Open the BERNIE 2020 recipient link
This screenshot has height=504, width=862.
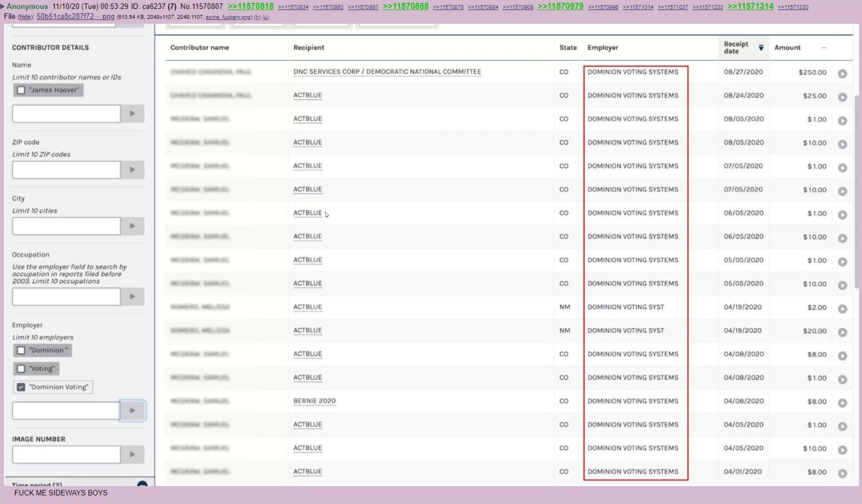pos(314,401)
